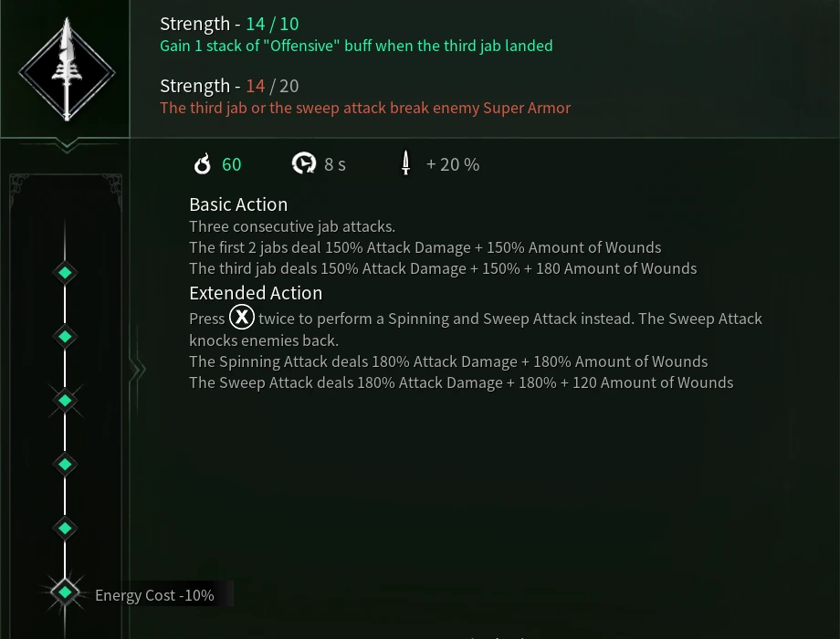The height and width of the screenshot is (639, 840).
Task: Activate the fourth skill node gem
Action: [x=65, y=464]
